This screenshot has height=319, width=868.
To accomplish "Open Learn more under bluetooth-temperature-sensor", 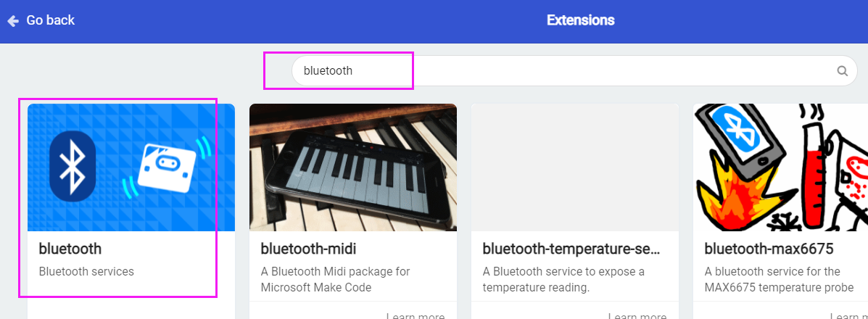I will click(637, 316).
